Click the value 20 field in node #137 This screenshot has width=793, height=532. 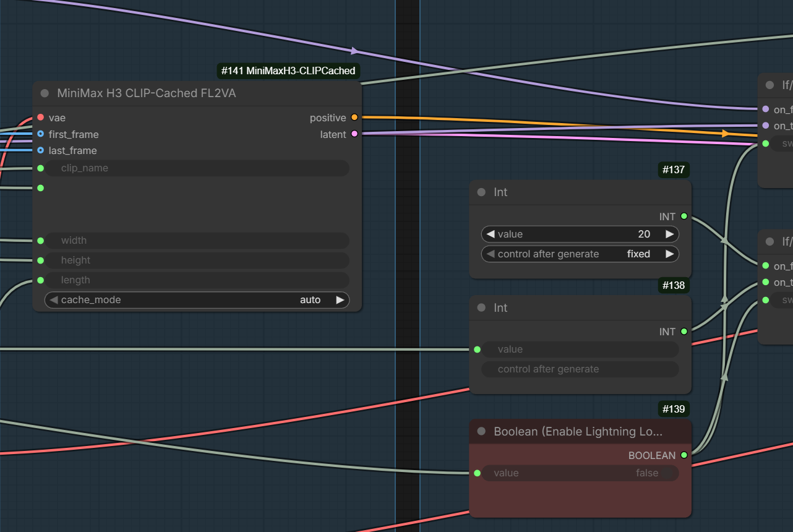tap(580, 234)
